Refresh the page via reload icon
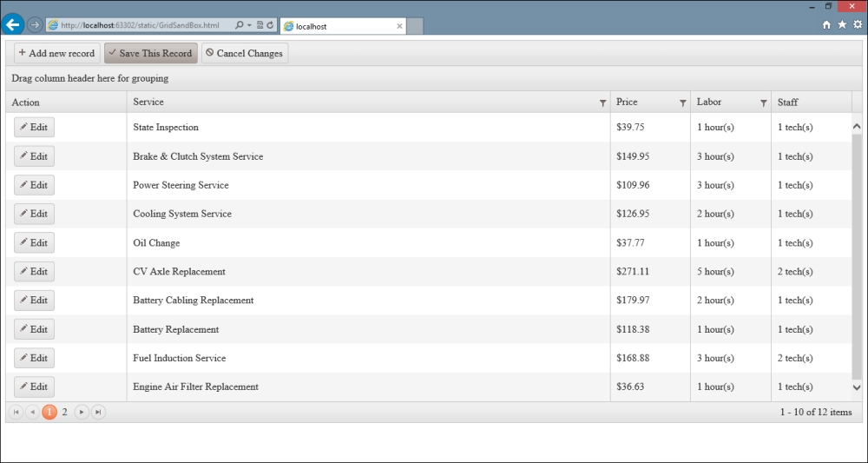This screenshot has height=463, width=868. [271, 25]
